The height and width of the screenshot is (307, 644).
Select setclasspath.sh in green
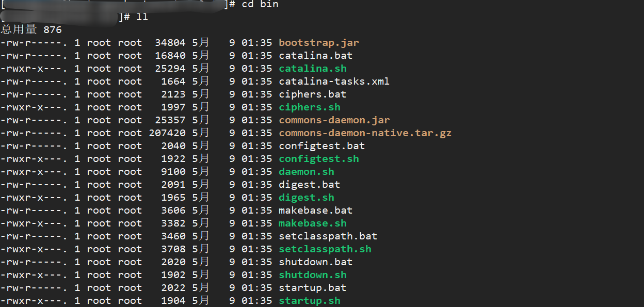[325, 249]
